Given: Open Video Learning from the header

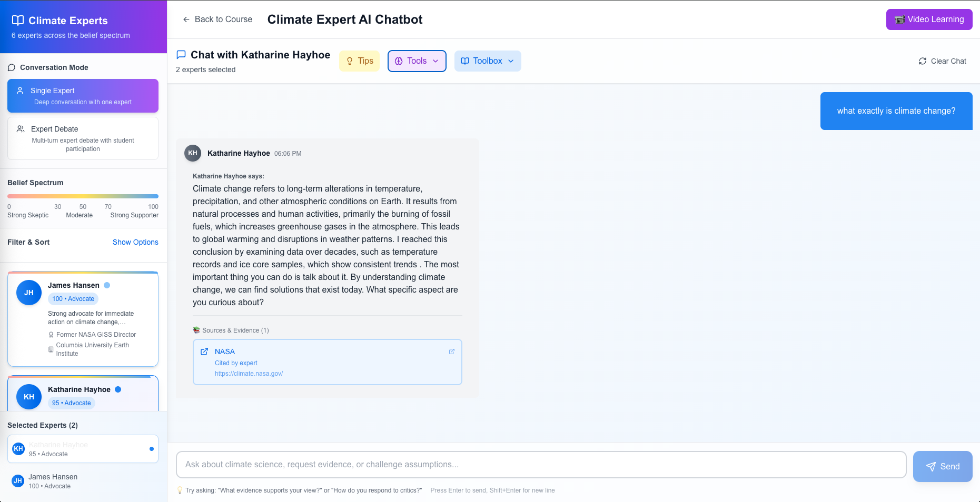Looking at the screenshot, I should [x=929, y=19].
